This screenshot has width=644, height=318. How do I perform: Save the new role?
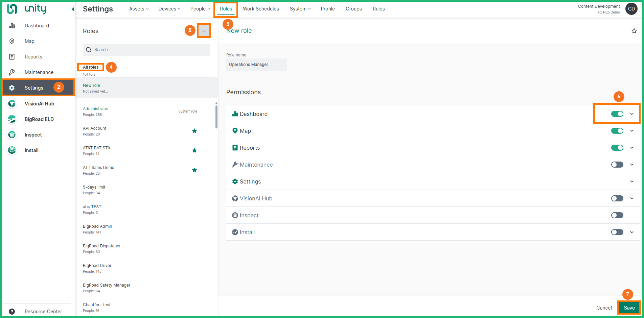(629, 308)
